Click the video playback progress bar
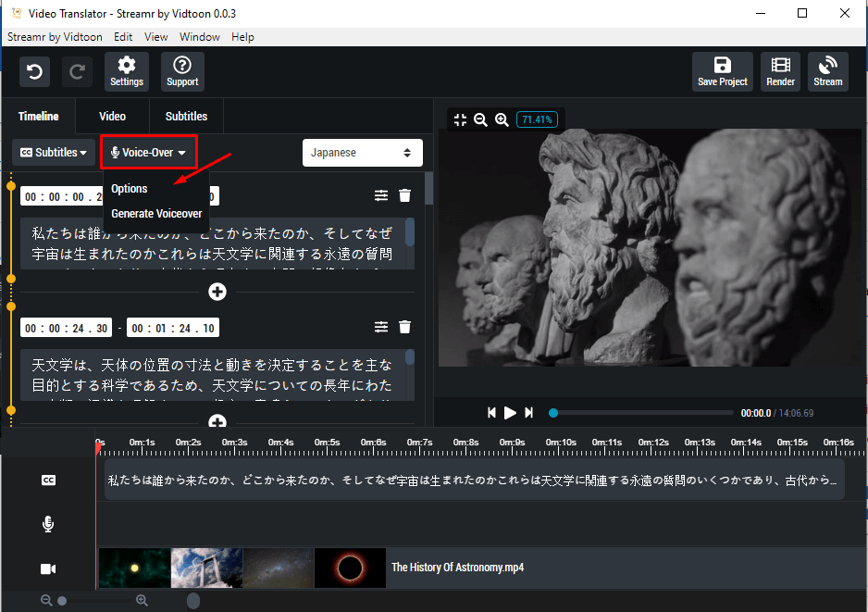Image resolution: width=868 pixels, height=612 pixels. point(641,413)
